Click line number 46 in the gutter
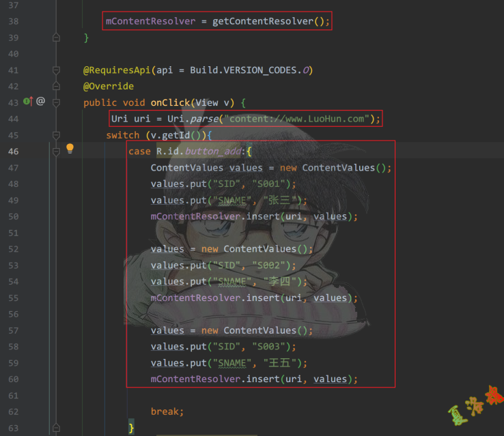This screenshot has height=436, width=504. point(13,151)
